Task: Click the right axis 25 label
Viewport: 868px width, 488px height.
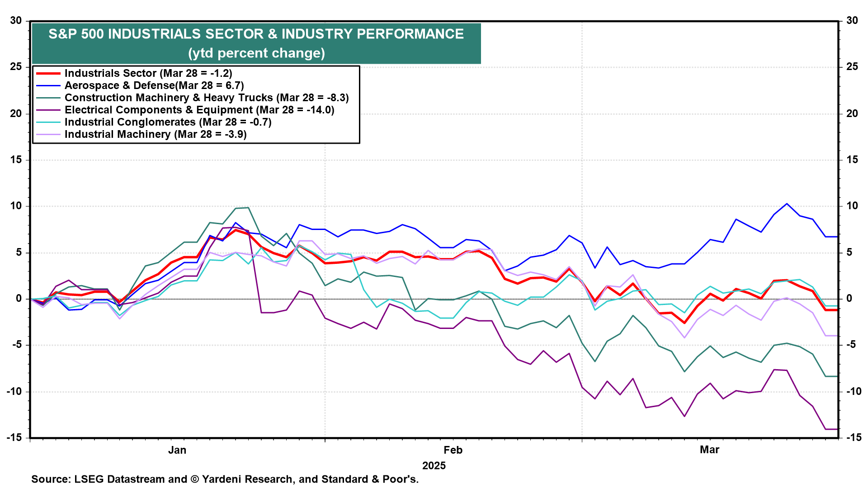Action: tap(852, 67)
